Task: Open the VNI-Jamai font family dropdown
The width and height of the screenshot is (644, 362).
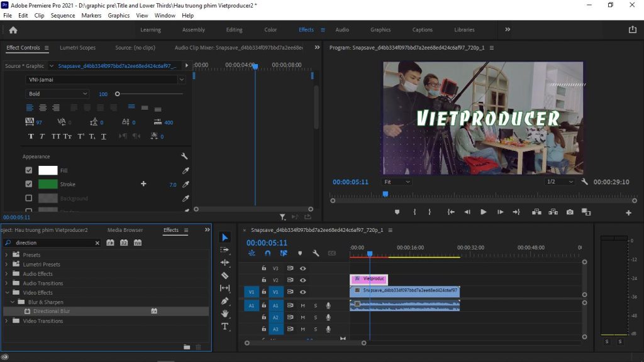Action: tap(181, 79)
